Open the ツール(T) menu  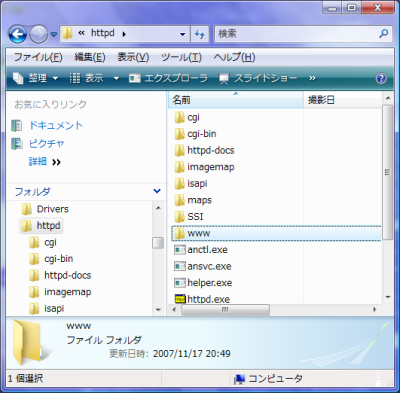coord(181,57)
